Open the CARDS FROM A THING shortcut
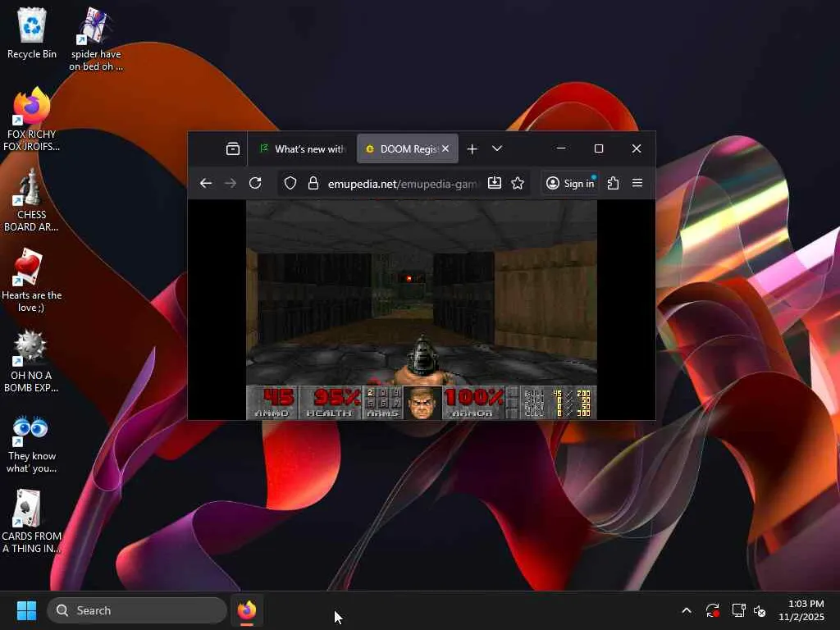The width and height of the screenshot is (840, 630). pos(32,521)
